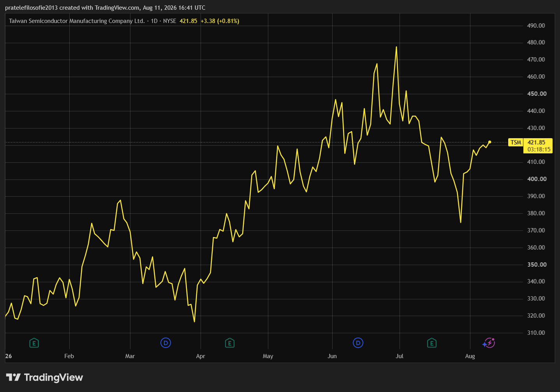560x392 pixels.
Task: Click the 490.00 price axis label
Action: tap(536, 26)
